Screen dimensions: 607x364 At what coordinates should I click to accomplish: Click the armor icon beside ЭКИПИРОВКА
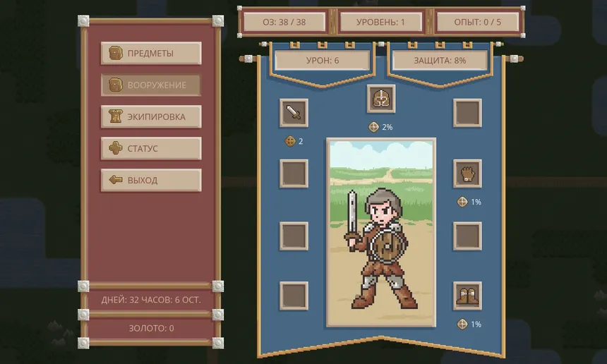click(115, 116)
